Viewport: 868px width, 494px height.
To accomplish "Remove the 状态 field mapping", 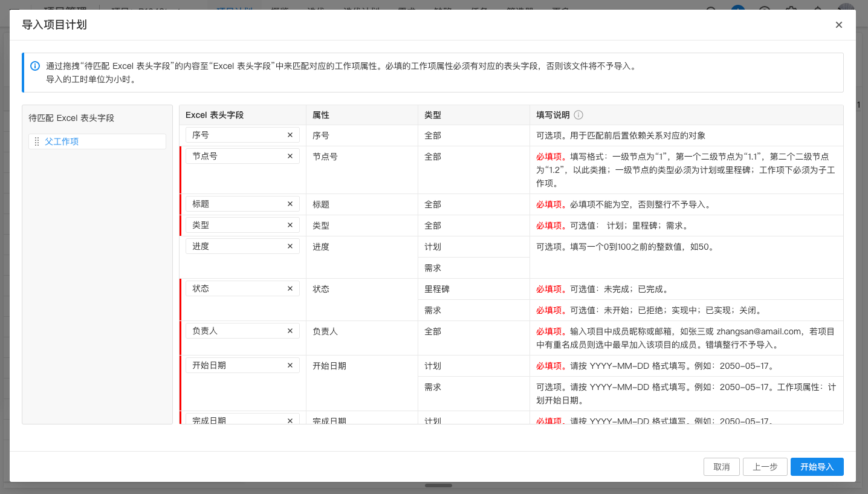I will pos(290,288).
